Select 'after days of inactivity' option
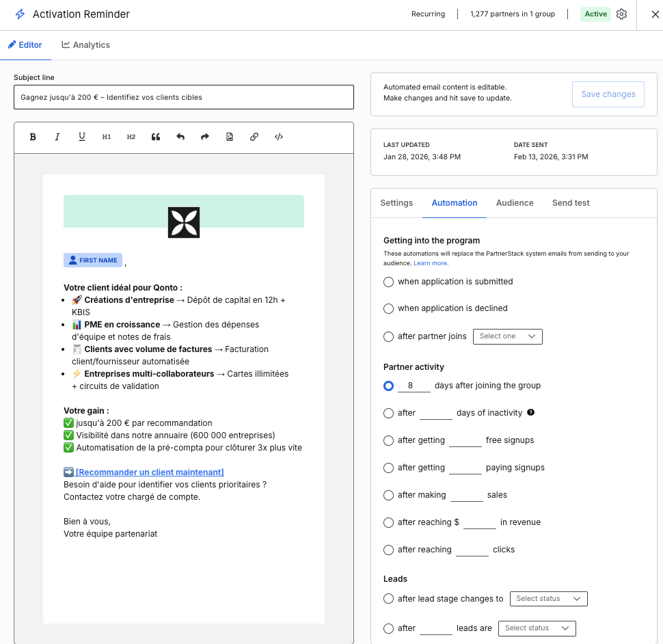 pos(389,413)
